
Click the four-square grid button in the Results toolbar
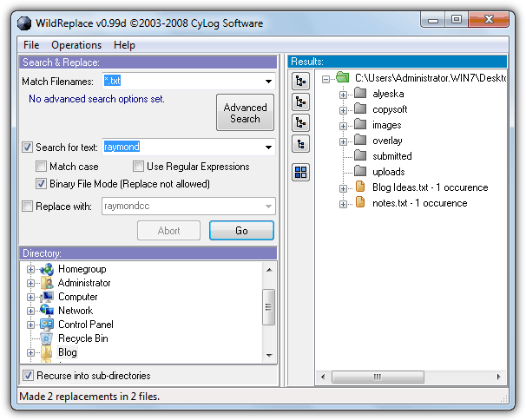300,173
